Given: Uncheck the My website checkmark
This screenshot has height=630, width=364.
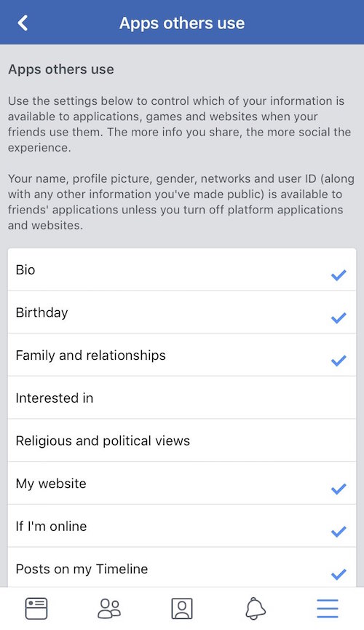Looking at the screenshot, I should point(339,489).
